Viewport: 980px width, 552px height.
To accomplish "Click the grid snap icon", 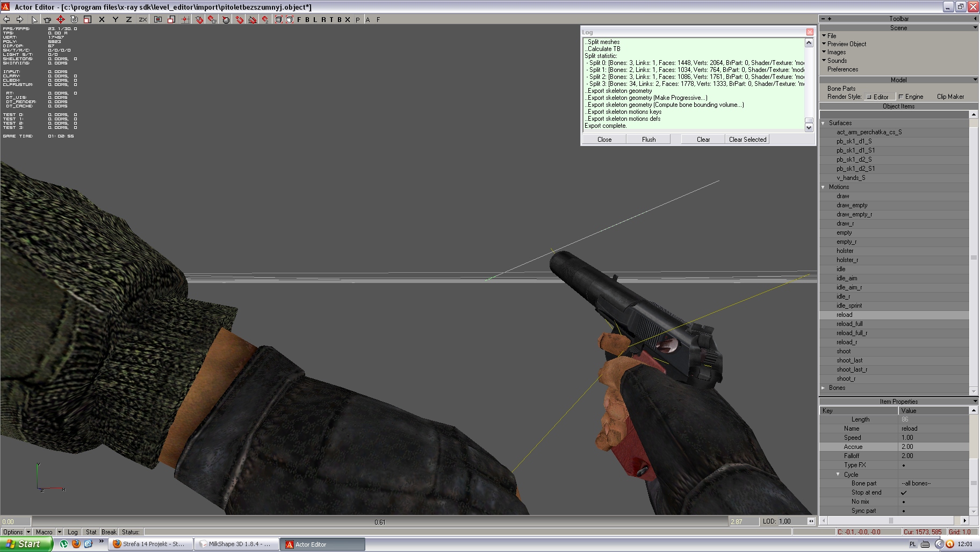I will click(185, 19).
